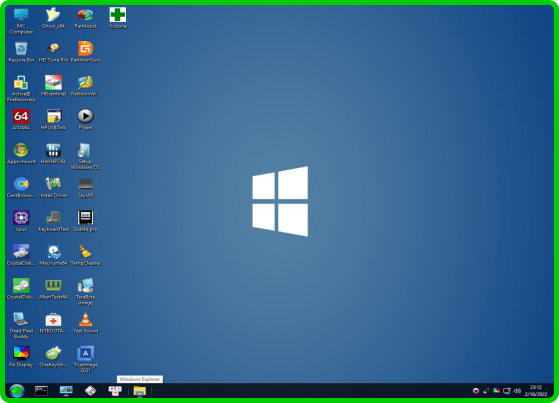This screenshot has height=403, width=559.
Task: Launch KeyboardTest
Action: 53,221
